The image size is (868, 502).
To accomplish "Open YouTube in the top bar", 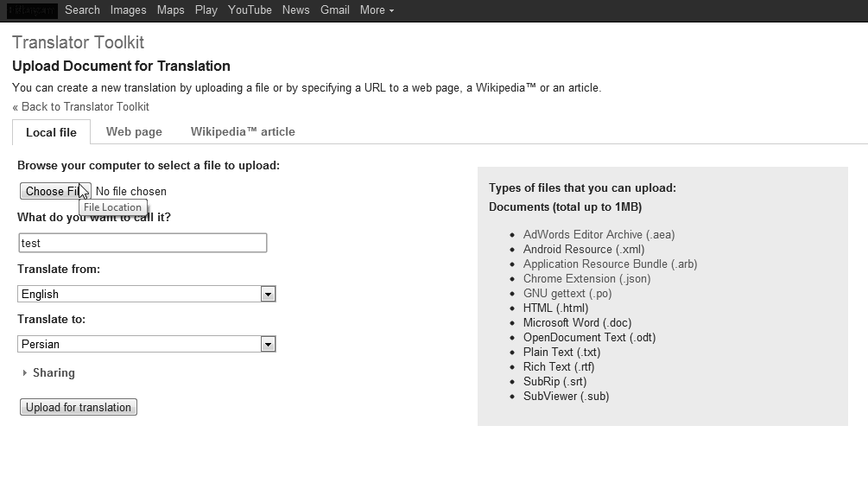I will [250, 10].
